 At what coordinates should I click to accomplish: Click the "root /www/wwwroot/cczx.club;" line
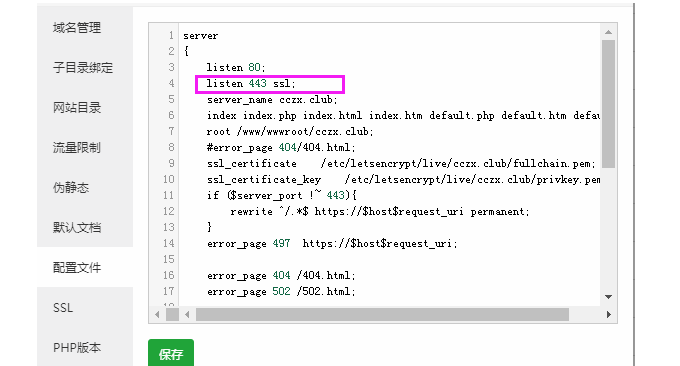(290, 131)
